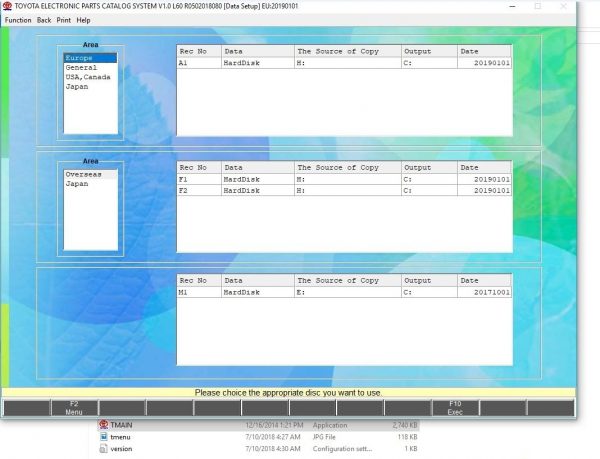Click the A1 record row cell
This screenshot has height=459, width=600.
pos(199,63)
